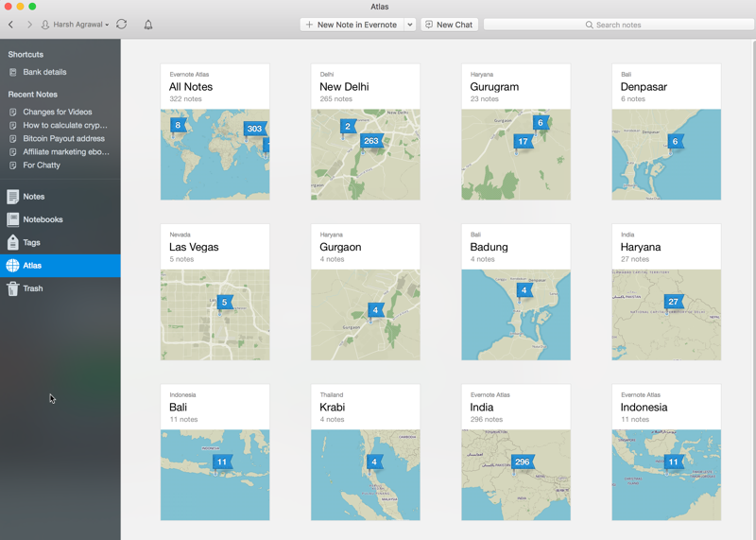This screenshot has height=540, width=756.
Task: Click the 6 flag on Denpasar map
Action: [x=676, y=142]
